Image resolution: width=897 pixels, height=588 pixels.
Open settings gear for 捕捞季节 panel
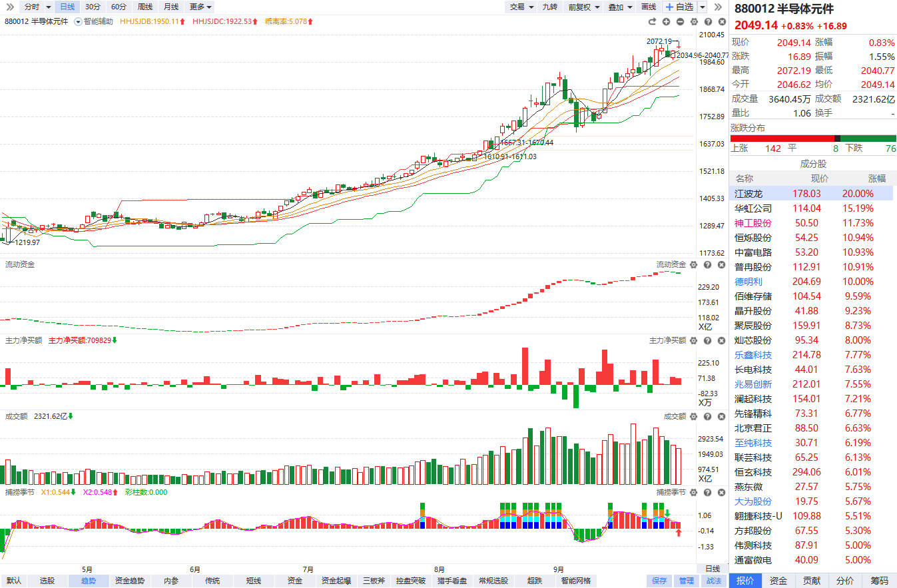click(693, 492)
